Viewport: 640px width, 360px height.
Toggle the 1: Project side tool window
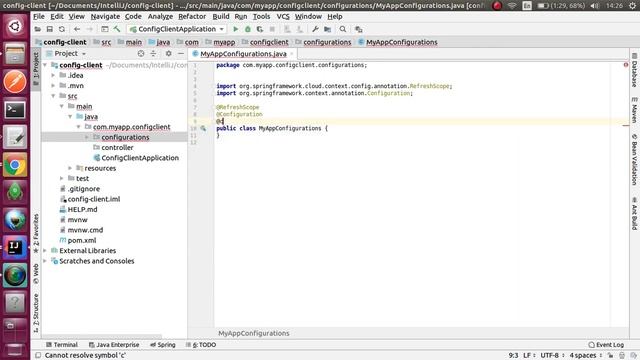[36, 68]
